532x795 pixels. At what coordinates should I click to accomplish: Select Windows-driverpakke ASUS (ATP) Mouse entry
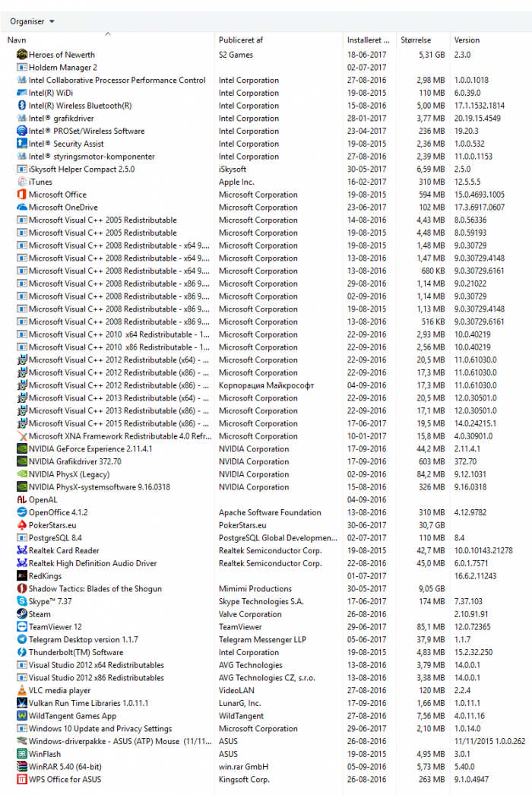(x=120, y=741)
